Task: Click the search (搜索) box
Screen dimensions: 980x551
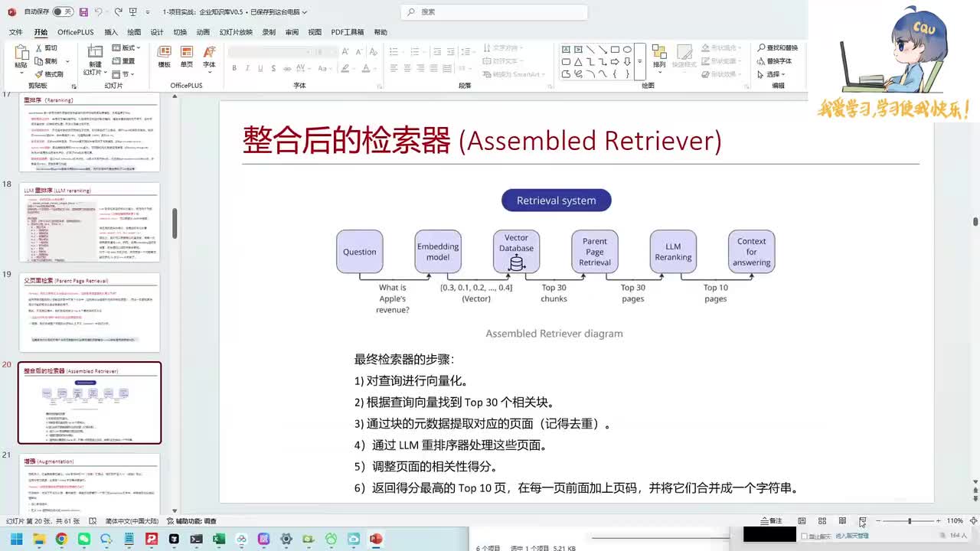Action: click(495, 11)
